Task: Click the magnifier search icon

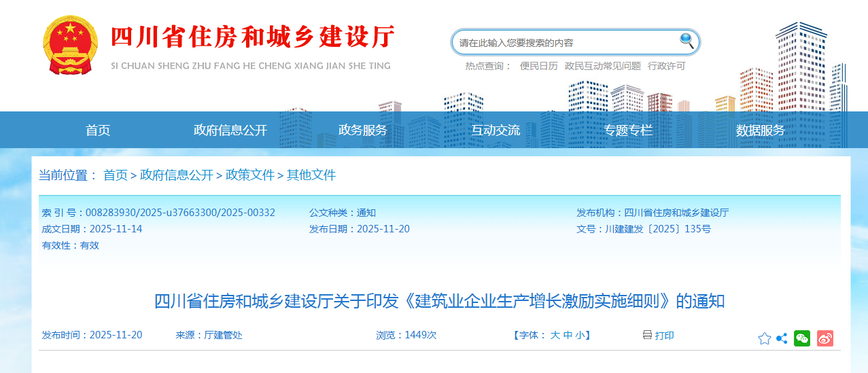Action: [x=687, y=41]
